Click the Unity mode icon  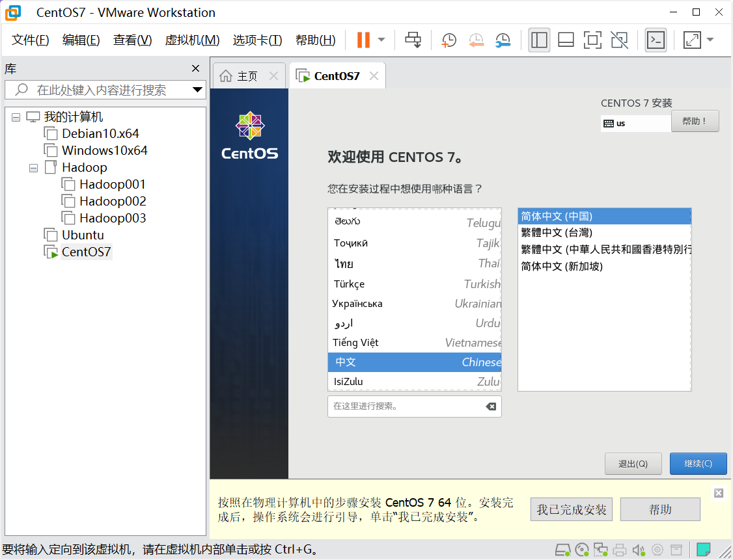tap(619, 40)
